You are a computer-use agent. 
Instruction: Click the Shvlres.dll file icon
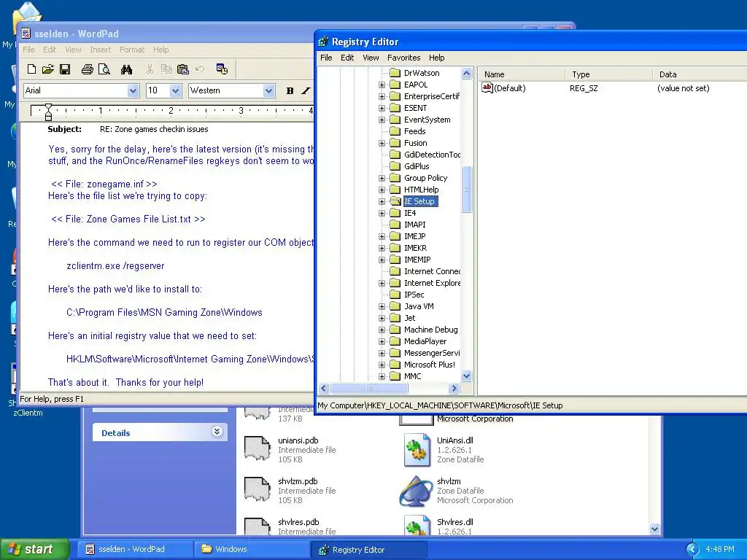tap(417, 525)
